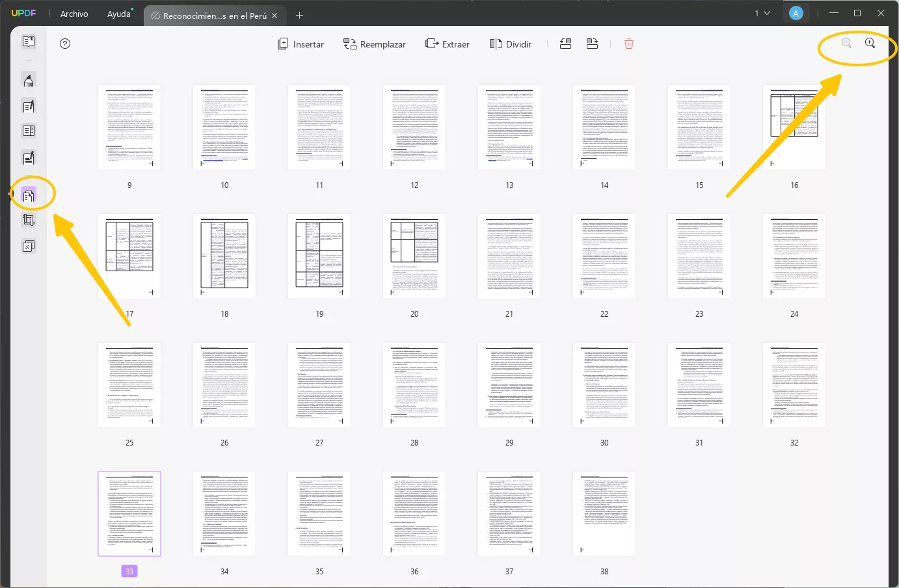Select page 14 thumbnail
899x588 pixels.
click(604, 127)
